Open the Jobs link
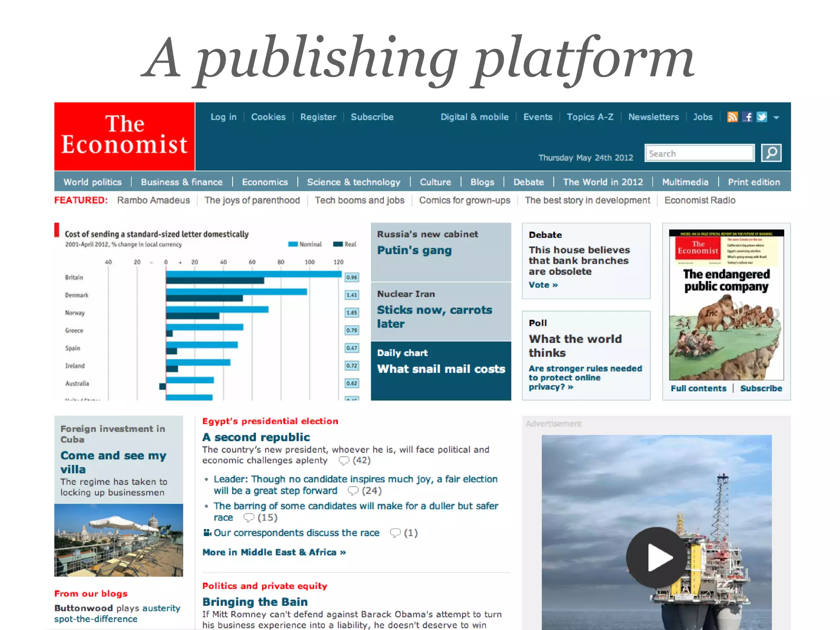The width and height of the screenshot is (840, 630). point(703,117)
